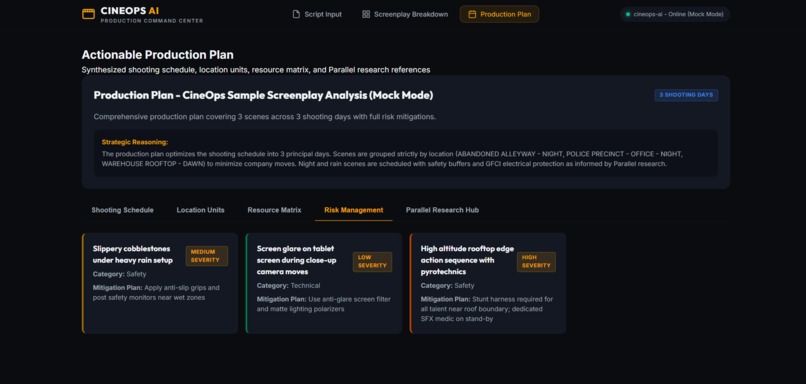Click 'Comprehensive production plan covering 3 scenes' text

[x=265, y=117]
